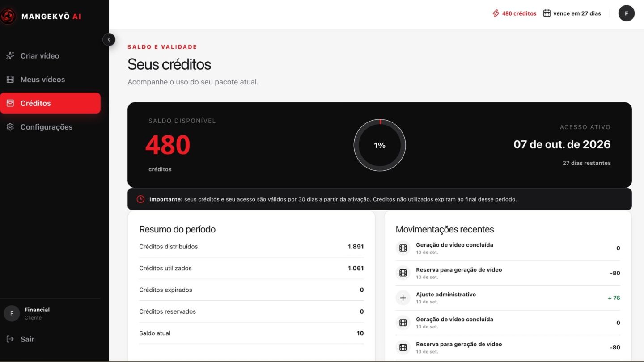Click the clock icon in the Importante notice
The image size is (644, 362).
tap(140, 199)
